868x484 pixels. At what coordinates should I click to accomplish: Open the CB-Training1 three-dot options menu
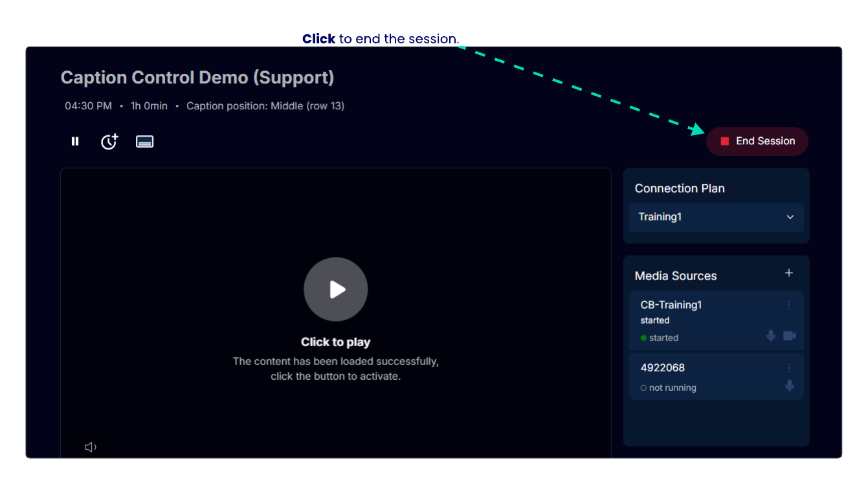click(788, 305)
